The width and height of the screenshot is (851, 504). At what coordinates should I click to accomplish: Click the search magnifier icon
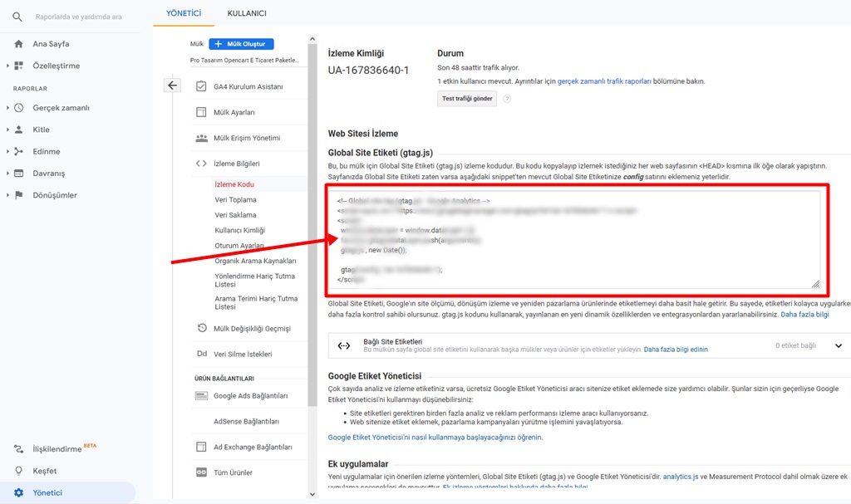(17, 17)
